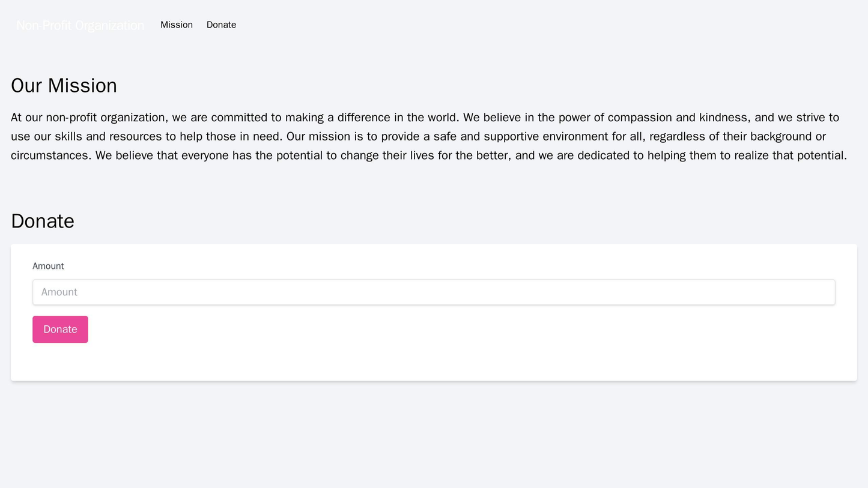The height and width of the screenshot is (488, 868).
Task: Focus the Amount input field
Action: (x=433, y=292)
